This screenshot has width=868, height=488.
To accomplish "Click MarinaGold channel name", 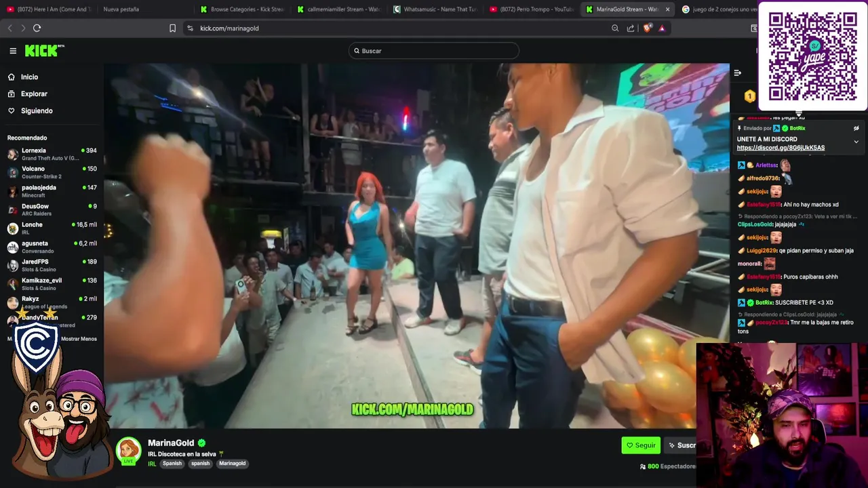I will coord(171,443).
